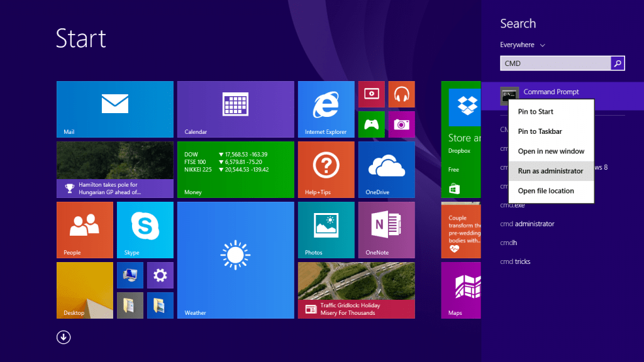Click the CMD search input field
Image resolution: width=644 pixels, height=362 pixels.
[556, 63]
